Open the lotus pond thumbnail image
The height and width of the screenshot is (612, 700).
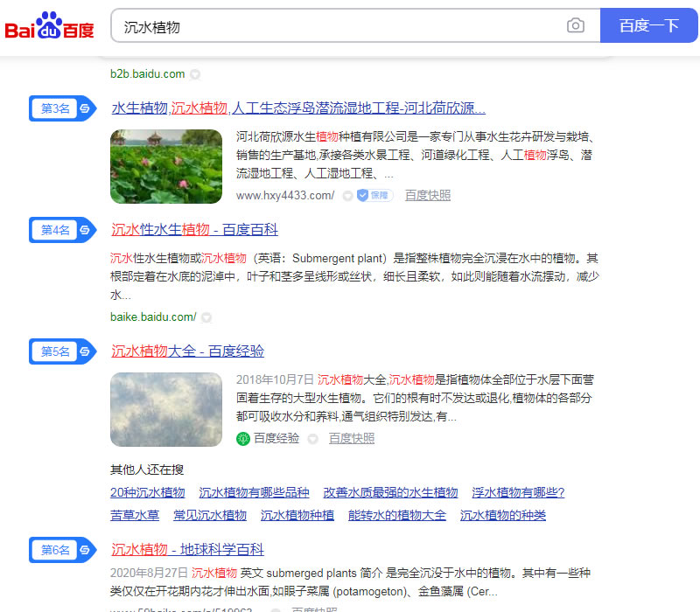(x=166, y=166)
